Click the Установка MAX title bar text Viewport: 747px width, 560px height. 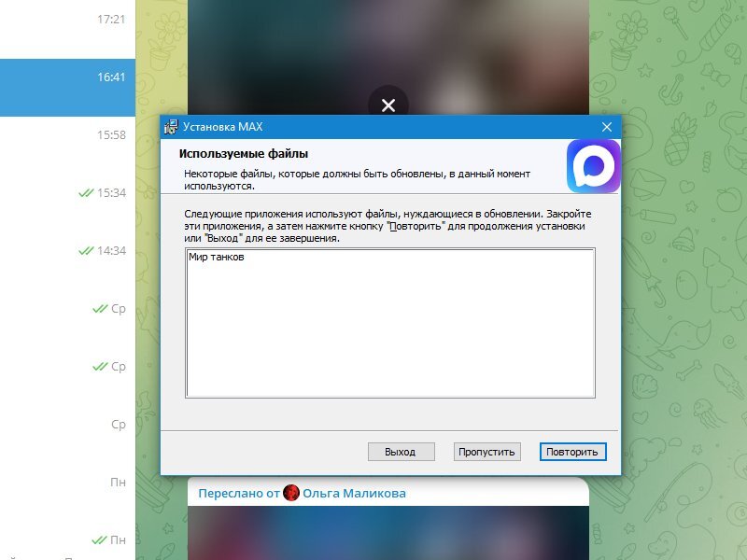click(x=223, y=127)
